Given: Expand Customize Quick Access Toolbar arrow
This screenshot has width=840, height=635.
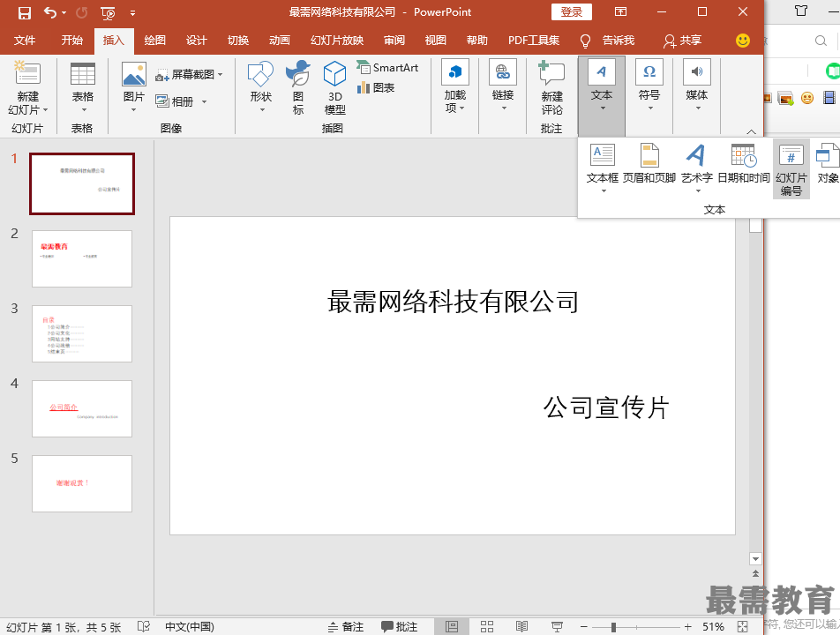Looking at the screenshot, I should click(x=133, y=13).
